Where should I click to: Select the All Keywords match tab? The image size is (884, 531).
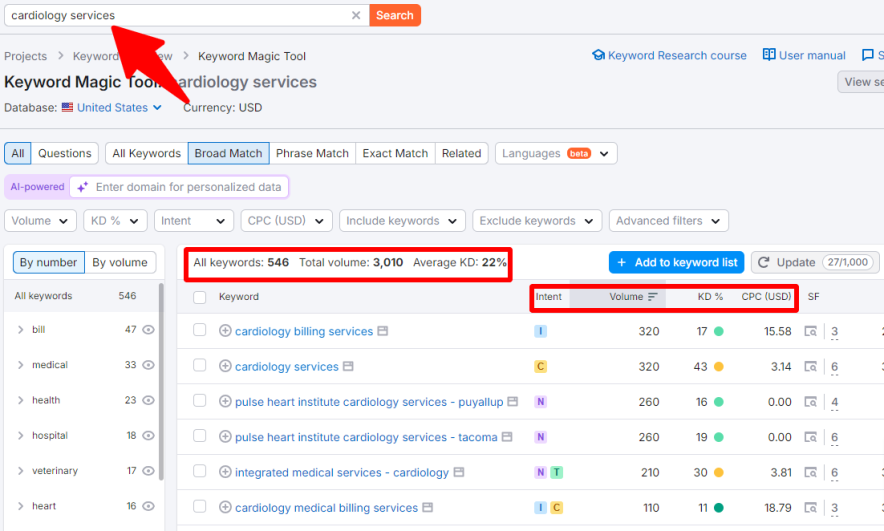(x=147, y=153)
